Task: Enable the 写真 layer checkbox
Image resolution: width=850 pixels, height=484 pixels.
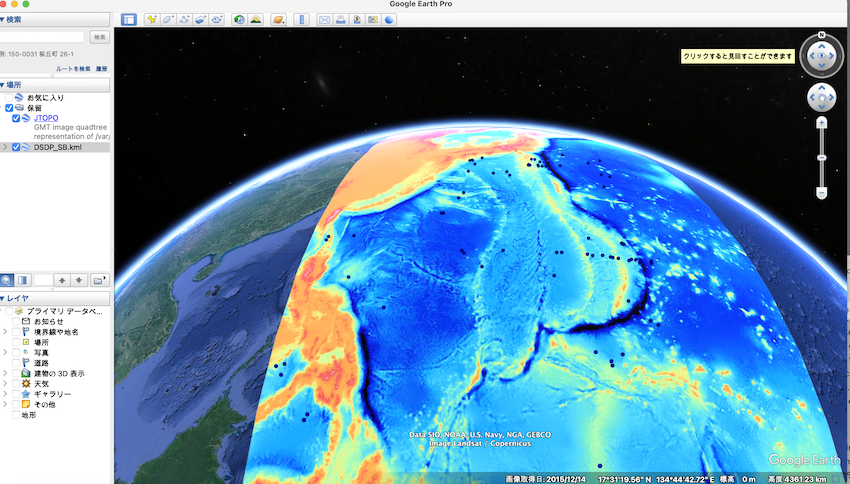Action: (16, 352)
